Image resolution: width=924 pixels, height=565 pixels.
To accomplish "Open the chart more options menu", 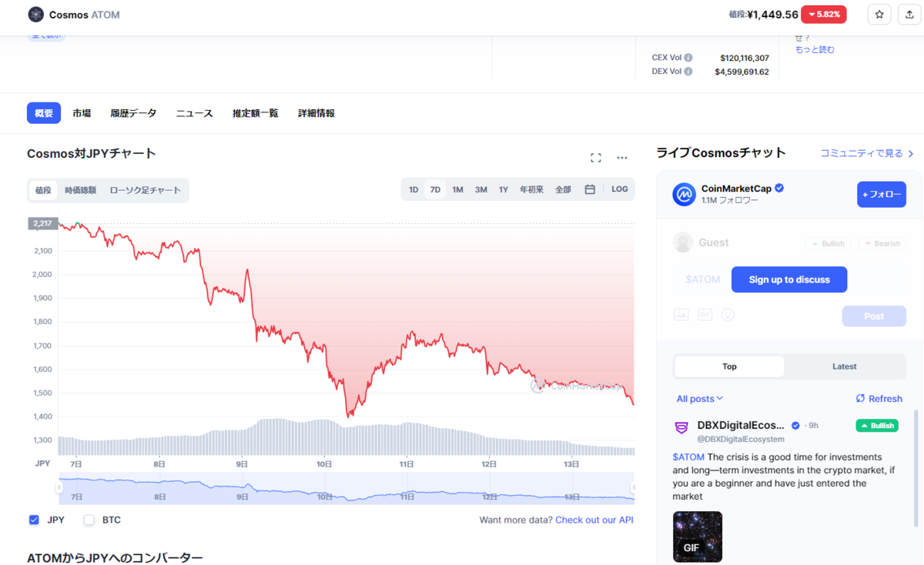I will point(622,158).
